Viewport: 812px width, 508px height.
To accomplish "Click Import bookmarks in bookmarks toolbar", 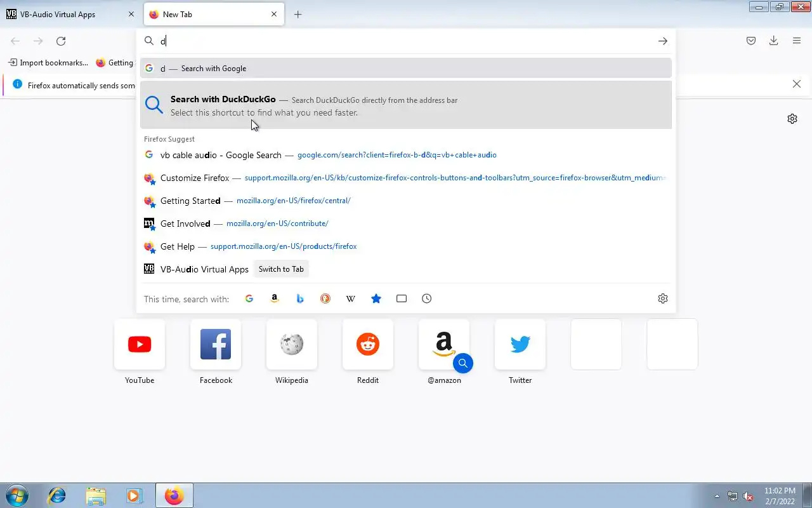I will pyautogui.click(x=48, y=63).
